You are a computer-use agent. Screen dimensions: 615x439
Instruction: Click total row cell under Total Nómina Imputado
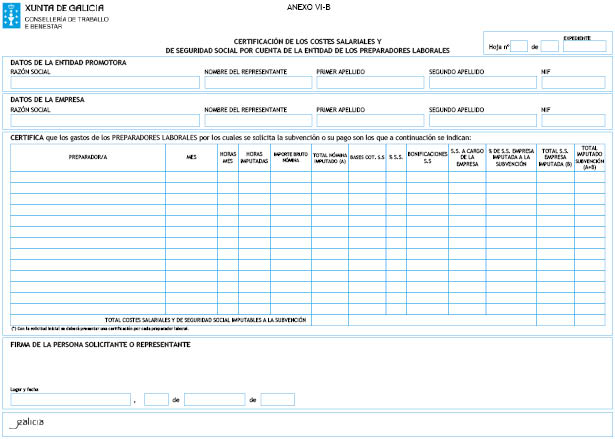328,320
